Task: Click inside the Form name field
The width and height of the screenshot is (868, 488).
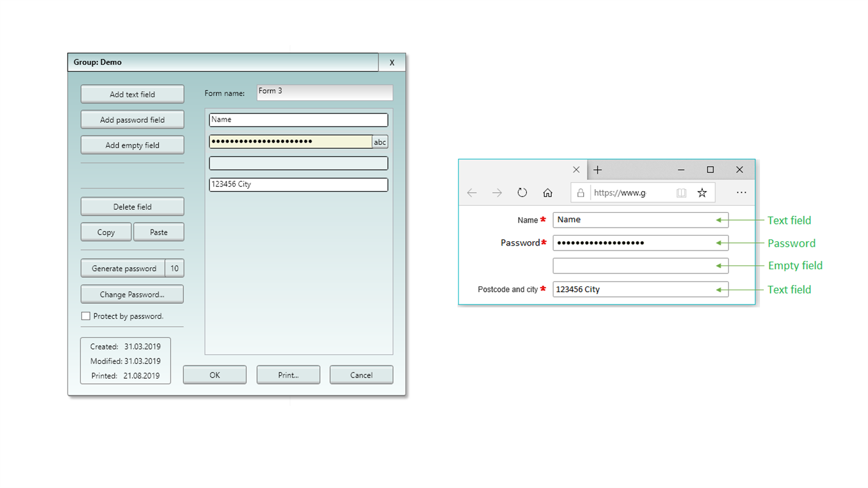Action: [324, 92]
